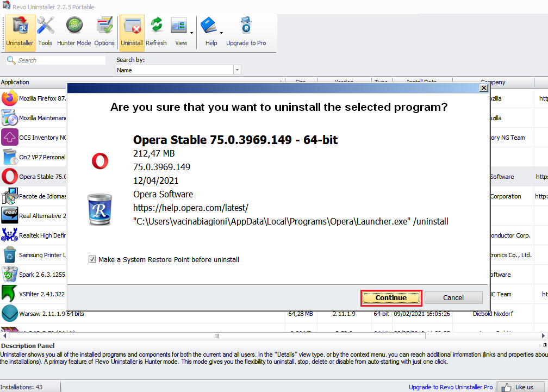This screenshot has width=548, height=392.
Task: Refresh the installed programs list
Action: [x=157, y=33]
